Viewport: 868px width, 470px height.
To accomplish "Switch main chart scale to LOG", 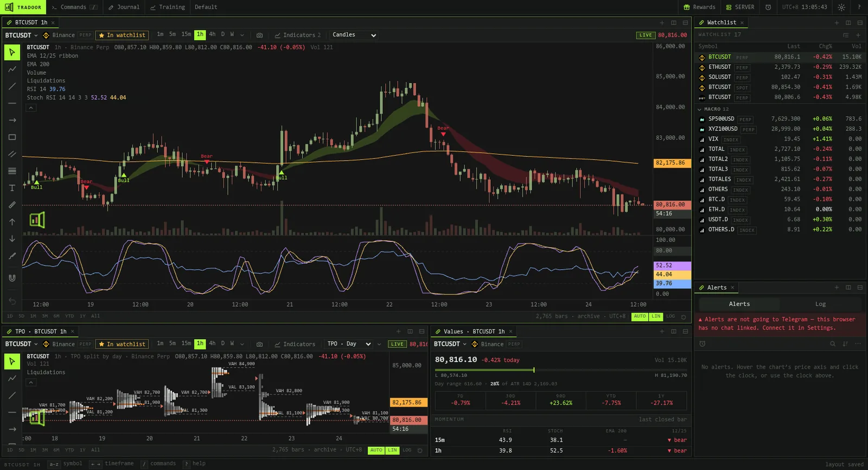I will [x=671, y=316].
